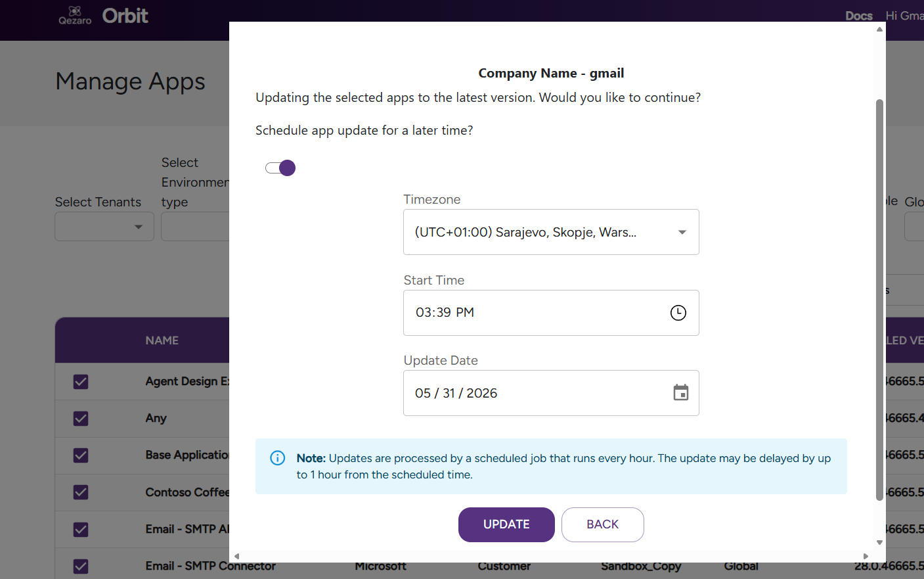Click the 'Company Name - gmail' heading
Viewport: 924px width, 579px height.
point(551,74)
